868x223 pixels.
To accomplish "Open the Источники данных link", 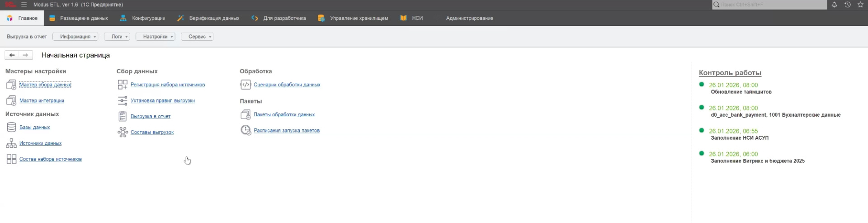I will pos(40,143).
